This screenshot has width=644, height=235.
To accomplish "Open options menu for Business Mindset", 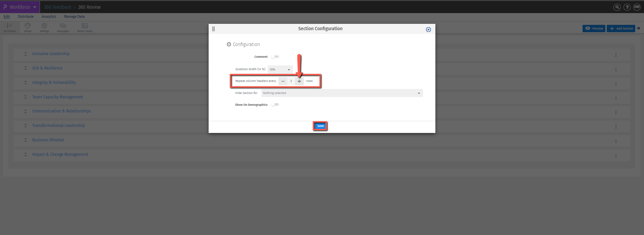I will tap(616, 141).
